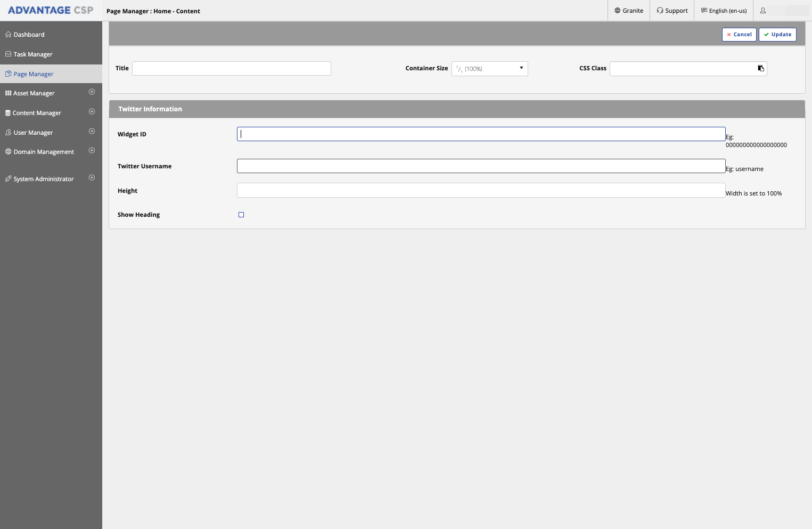Viewport: 812px width, 529px height.
Task: Open the Container Size dropdown
Action: point(490,69)
